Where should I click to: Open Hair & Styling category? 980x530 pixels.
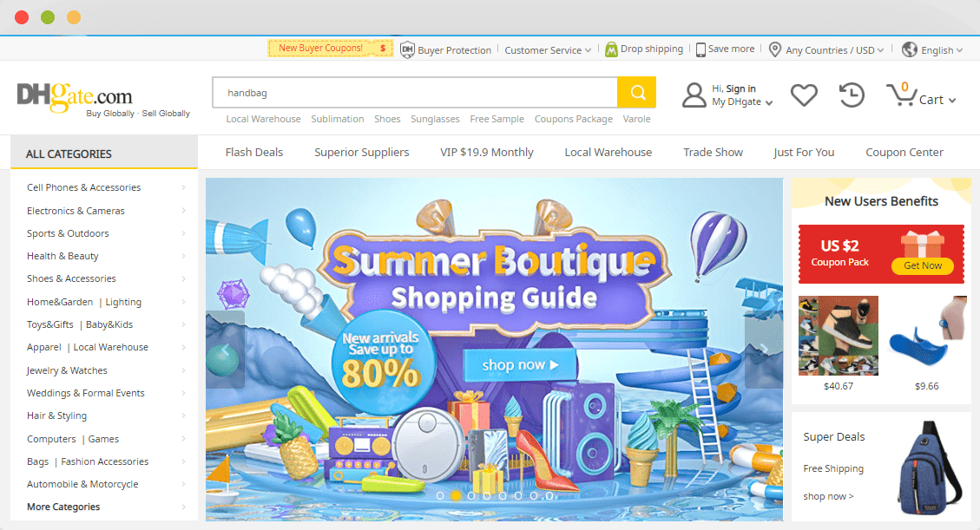tap(57, 415)
